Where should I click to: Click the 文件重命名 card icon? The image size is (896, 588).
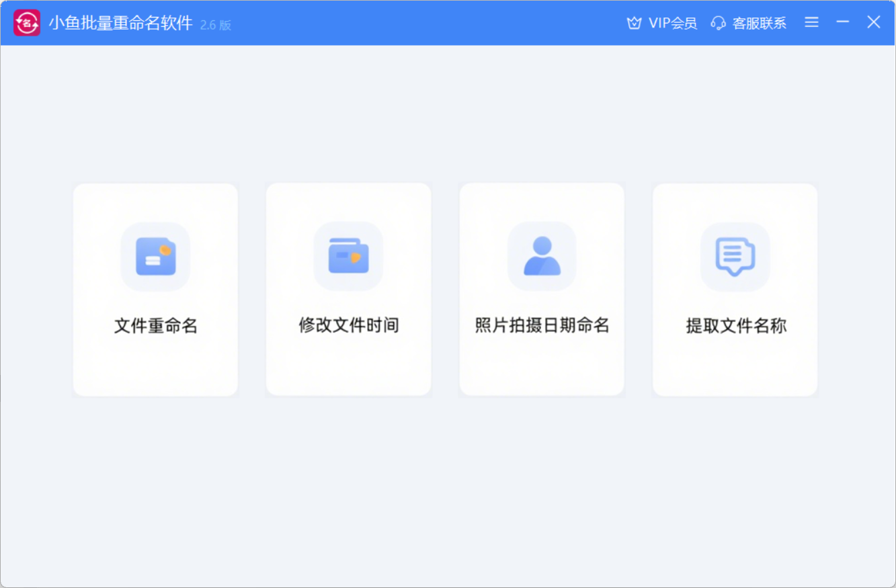pyautogui.click(x=155, y=257)
